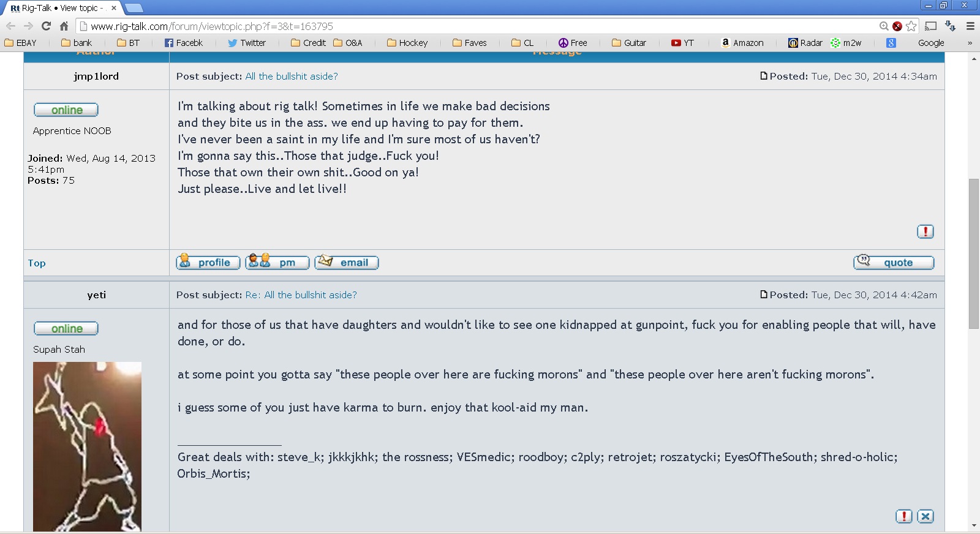The height and width of the screenshot is (534, 980).
Task: Jump to Top of page link
Action: 37,263
